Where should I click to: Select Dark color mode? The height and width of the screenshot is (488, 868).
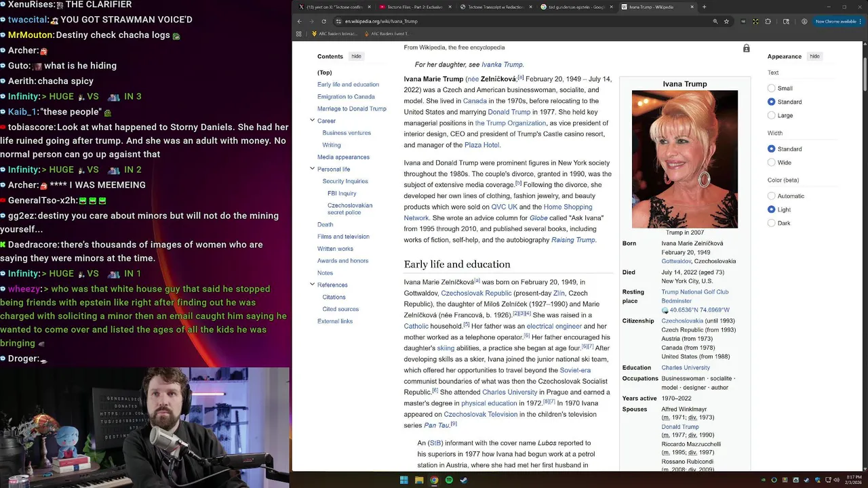click(x=771, y=223)
